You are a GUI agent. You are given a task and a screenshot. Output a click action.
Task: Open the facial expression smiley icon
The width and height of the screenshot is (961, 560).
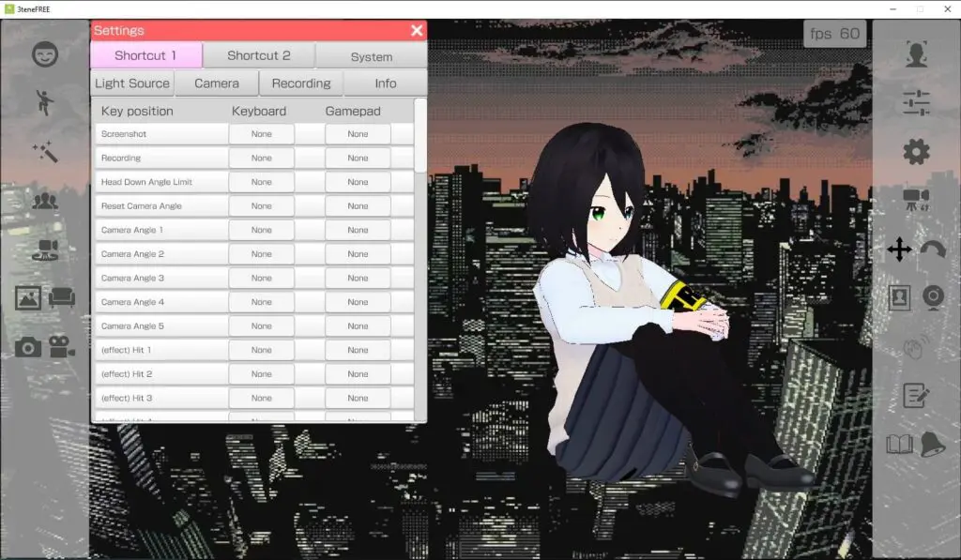pyautogui.click(x=45, y=54)
